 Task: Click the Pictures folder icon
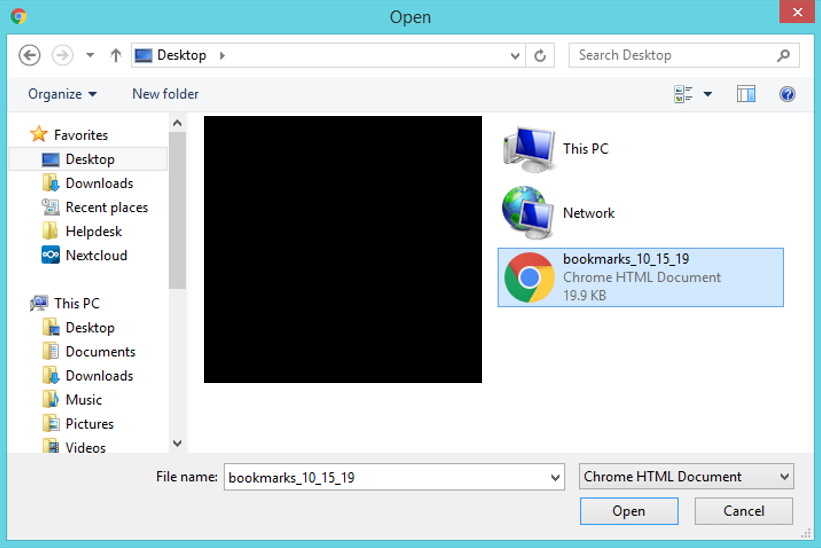pyautogui.click(x=51, y=423)
